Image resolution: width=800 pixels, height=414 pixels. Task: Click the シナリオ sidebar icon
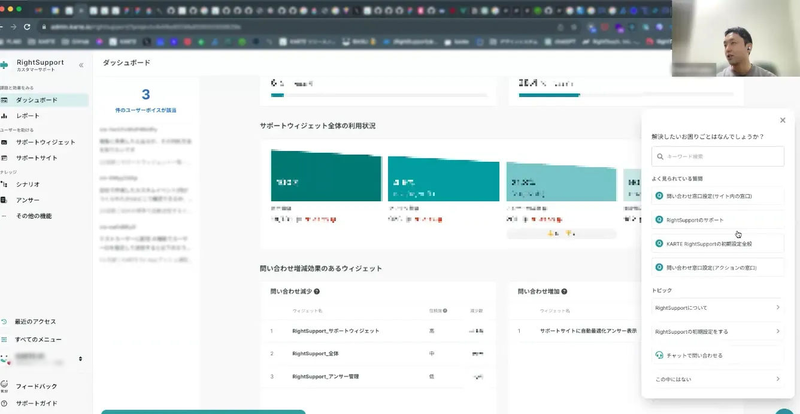pos(4,184)
